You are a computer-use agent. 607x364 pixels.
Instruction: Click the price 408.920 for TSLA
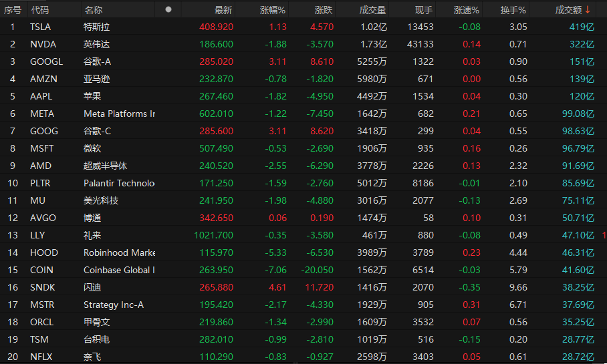[216, 27]
